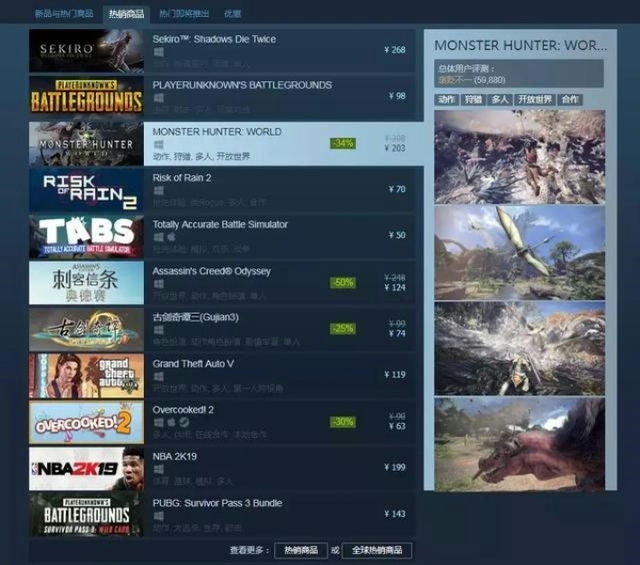Click Windows platform icon under Sekiro
The image size is (640, 565).
[158, 53]
